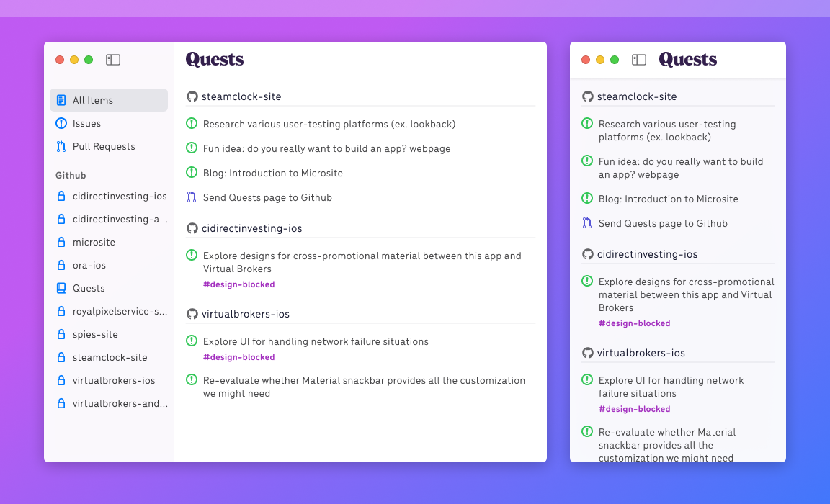Click GitHub icon next to steamclock-site header
830x504 pixels.
pyautogui.click(x=192, y=96)
